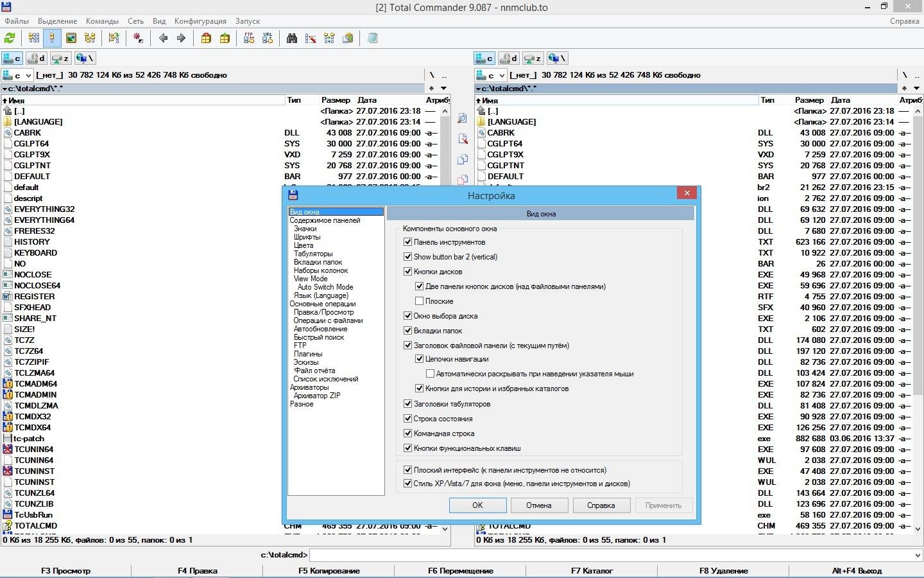This screenshot has width=924, height=578.
Task: Select drive z button in left panel
Action: click(60, 58)
